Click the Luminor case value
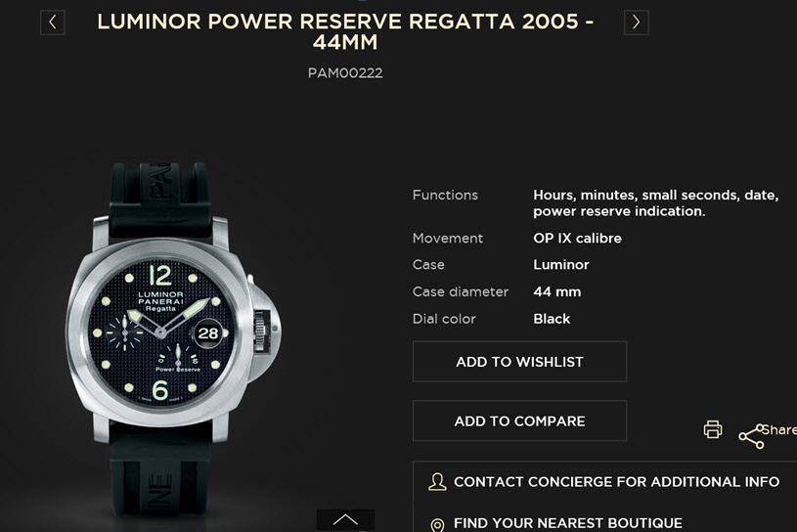This screenshot has height=532, width=797. 561,265
